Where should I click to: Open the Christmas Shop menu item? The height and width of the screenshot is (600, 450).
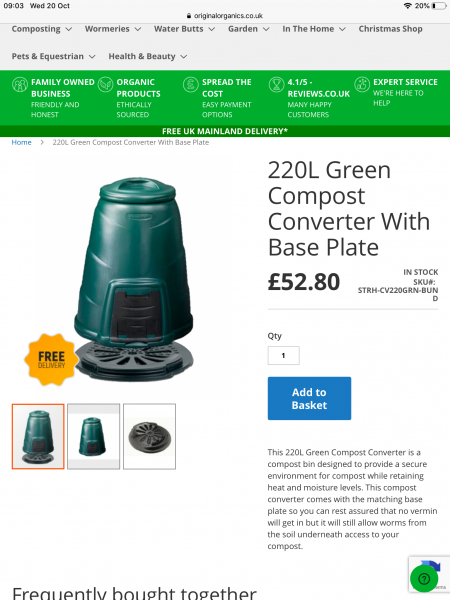pyautogui.click(x=390, y=29)
